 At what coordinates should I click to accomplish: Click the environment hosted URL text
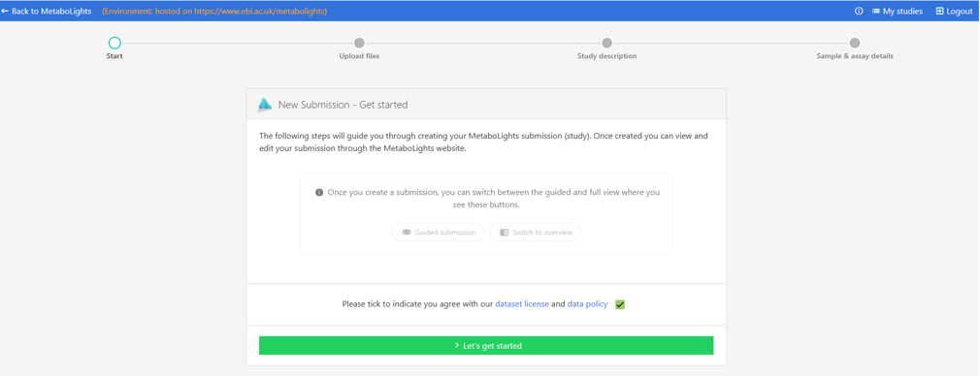[x=214, y=12]
